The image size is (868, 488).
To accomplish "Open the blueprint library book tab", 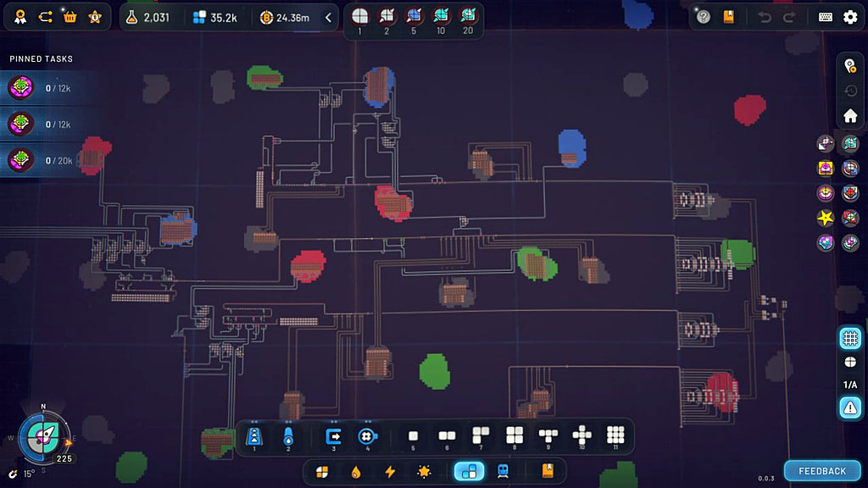I will [548, 471].
